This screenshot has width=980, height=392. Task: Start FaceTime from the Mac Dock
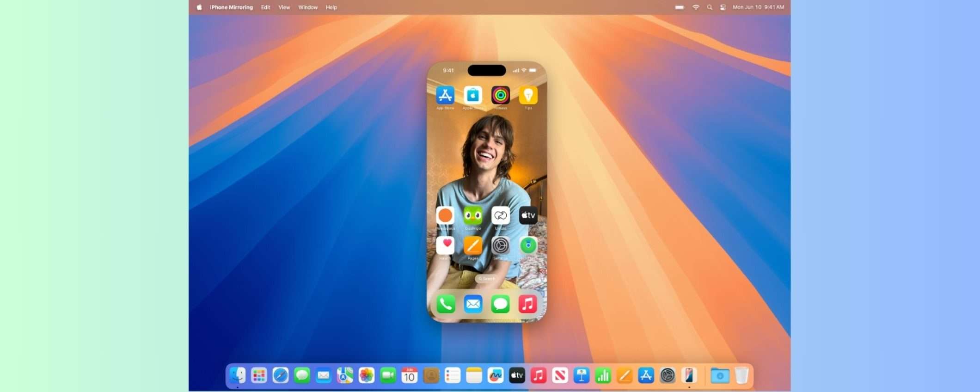tap(388, 375)
